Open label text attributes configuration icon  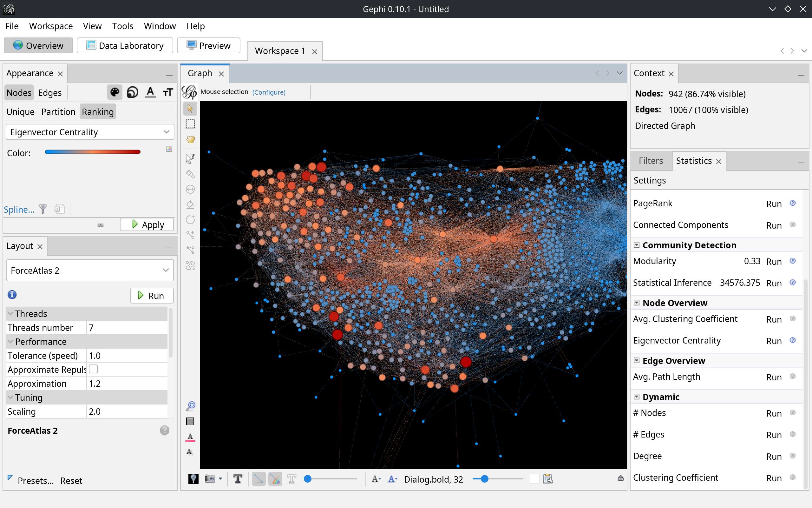(547, 479)
